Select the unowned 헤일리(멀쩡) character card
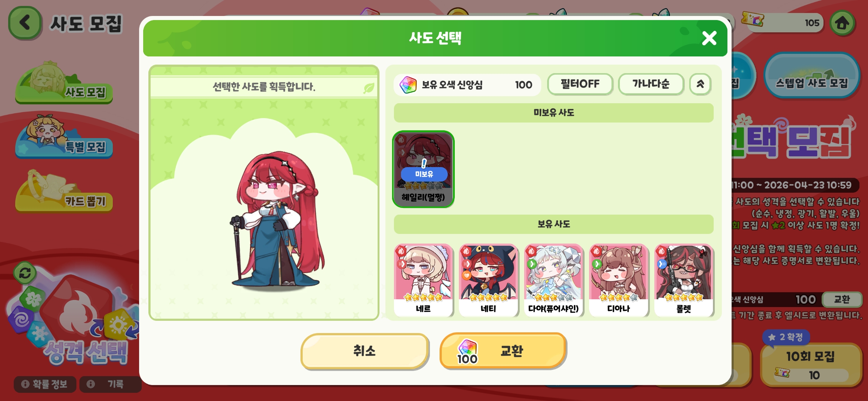Viewport: 868px width, 401px height. pyautogui.click(x=423, y=169)
